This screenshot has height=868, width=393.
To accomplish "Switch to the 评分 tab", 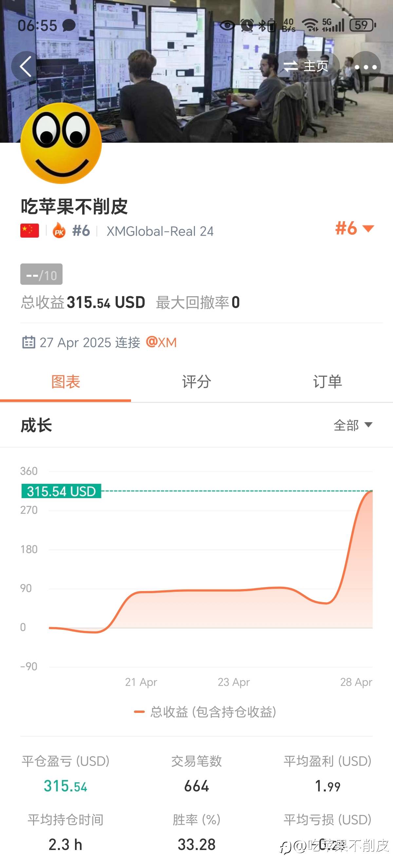I will click(196, 382).
